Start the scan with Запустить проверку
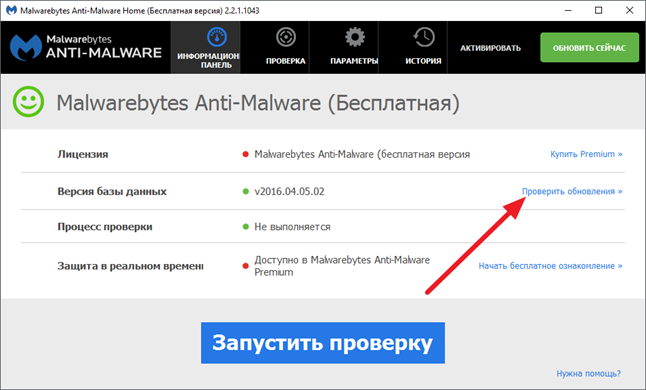Viewport: 646px width, 390px height. (323, 343)
